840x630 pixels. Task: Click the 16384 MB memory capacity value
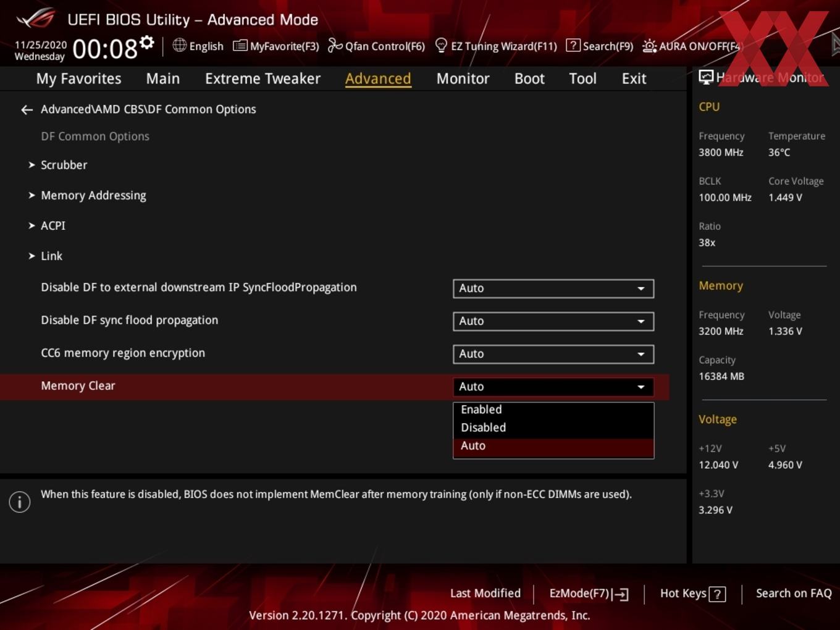tap(721, 376)
